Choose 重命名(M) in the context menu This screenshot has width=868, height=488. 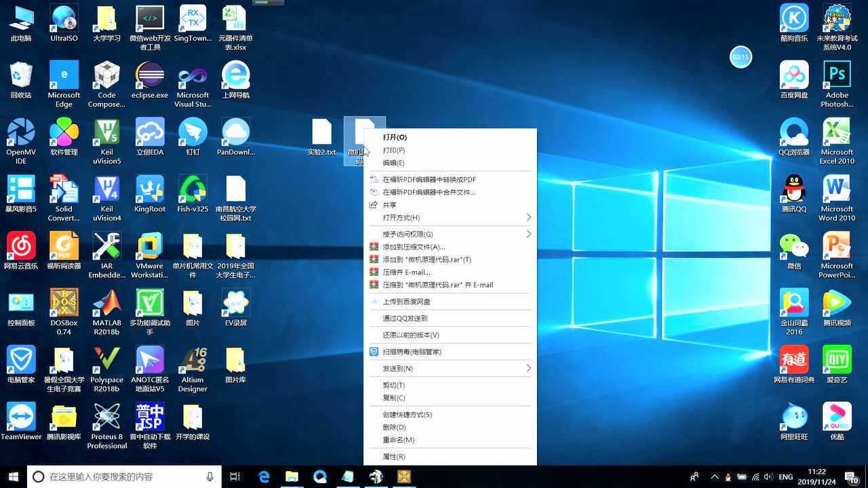coord(398,440)
